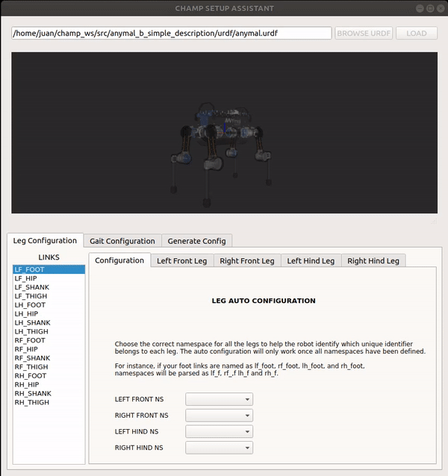Image resolution: width=448 pixels, height=476 pixels.
Task: Open the RIGHT FRONT NS dropdown
Action: coord(219,416)
